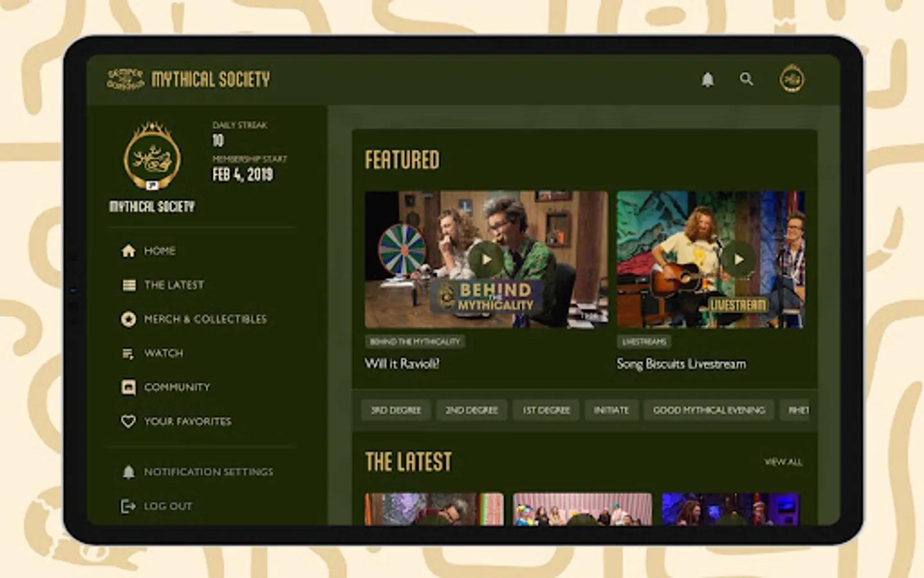This screenshot has width=924, height=578.
Task: Click Featured section heading
Action: (x=402, y=160)
